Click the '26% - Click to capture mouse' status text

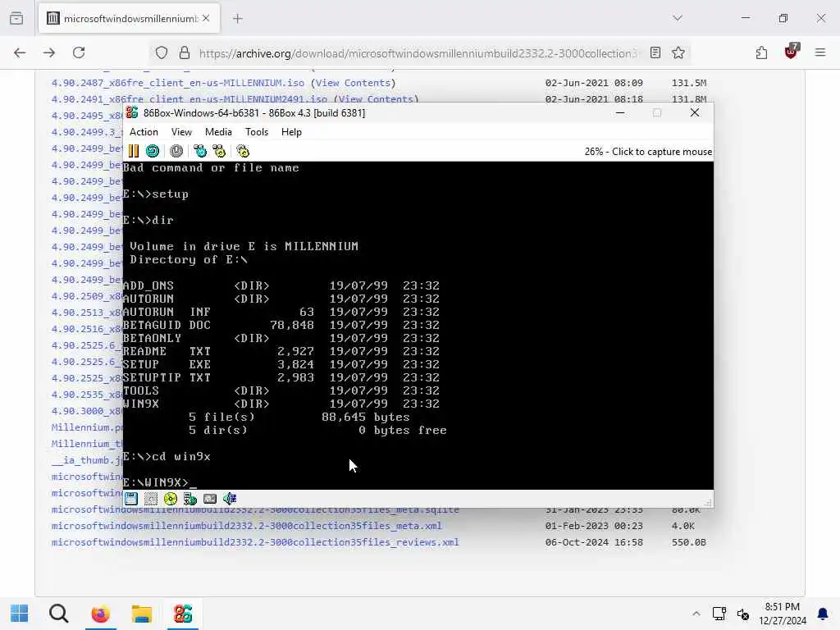(648, 152)
